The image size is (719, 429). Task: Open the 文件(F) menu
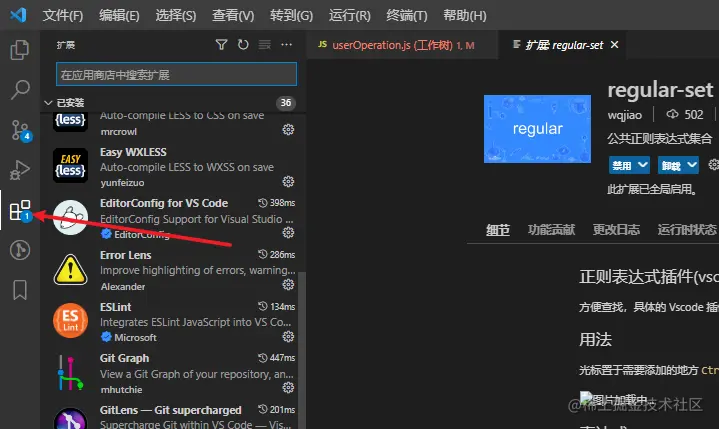63,16
